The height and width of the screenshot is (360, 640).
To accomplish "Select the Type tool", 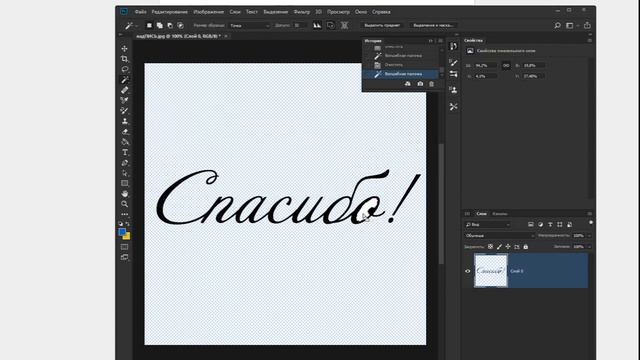I will pyautogui.click(x=124, y=152).
